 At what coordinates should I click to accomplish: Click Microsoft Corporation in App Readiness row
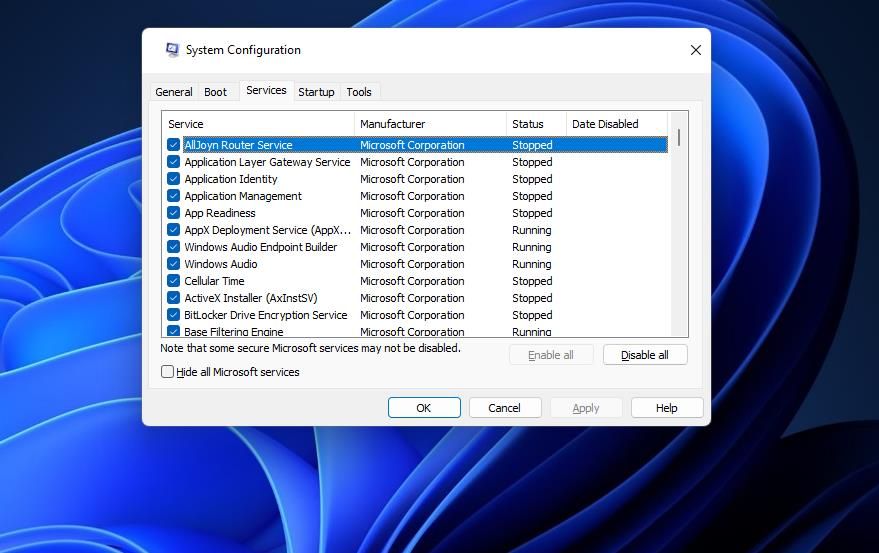pos(412,213)
